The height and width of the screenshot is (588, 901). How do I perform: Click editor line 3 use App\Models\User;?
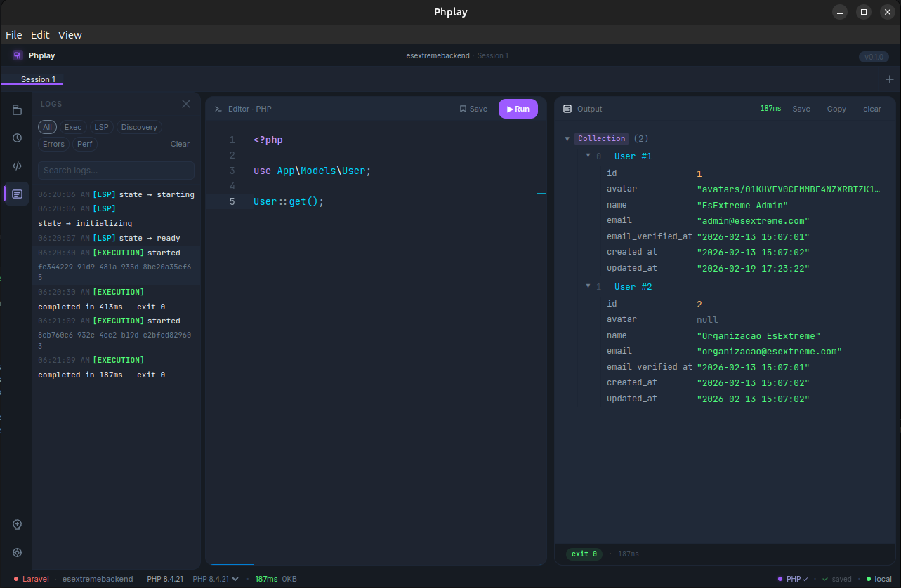(312, 171)
